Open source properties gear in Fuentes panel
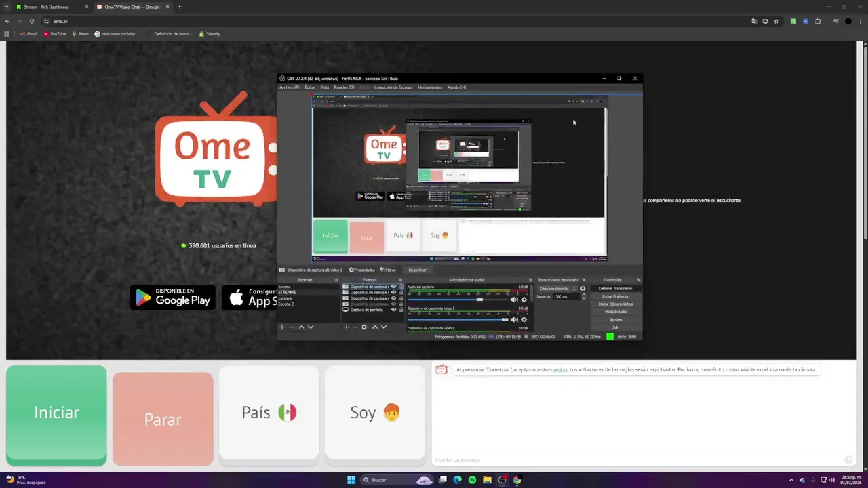 364,327
